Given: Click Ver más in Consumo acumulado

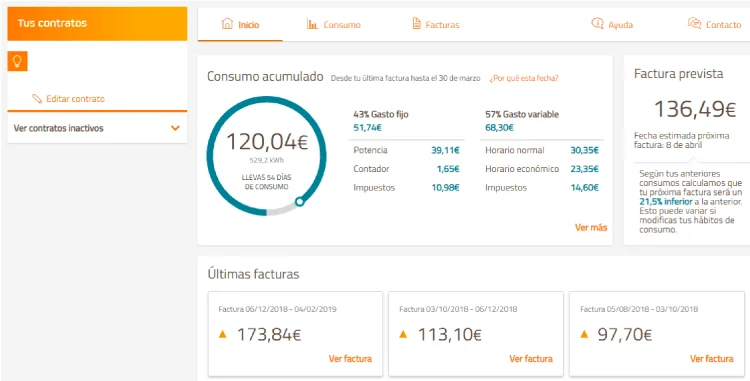Looking at the screenshot, I should 591,228.
